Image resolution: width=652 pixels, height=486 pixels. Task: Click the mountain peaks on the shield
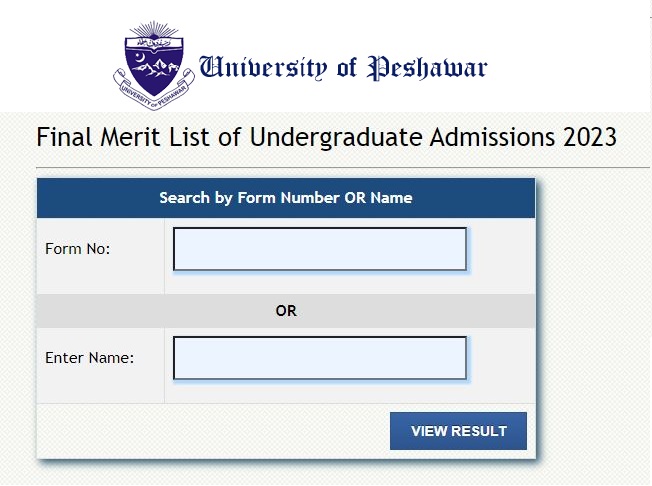[156, 69]
